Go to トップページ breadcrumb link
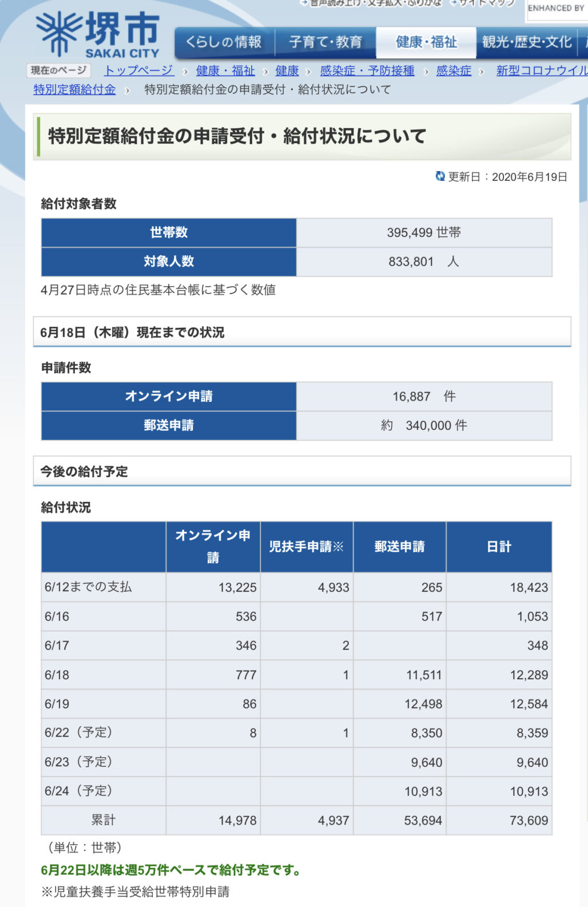The image size is (588, 907). tap(138, 70)
